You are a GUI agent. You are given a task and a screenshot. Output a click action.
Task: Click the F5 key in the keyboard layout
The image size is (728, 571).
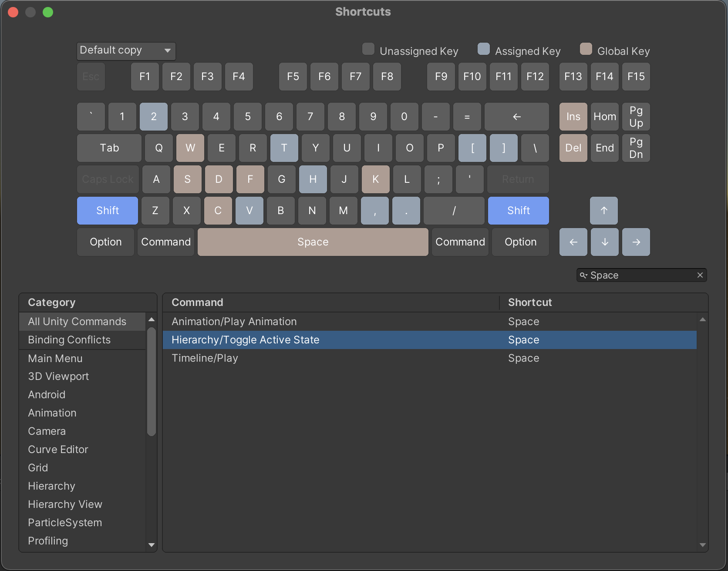click(293, 77)
